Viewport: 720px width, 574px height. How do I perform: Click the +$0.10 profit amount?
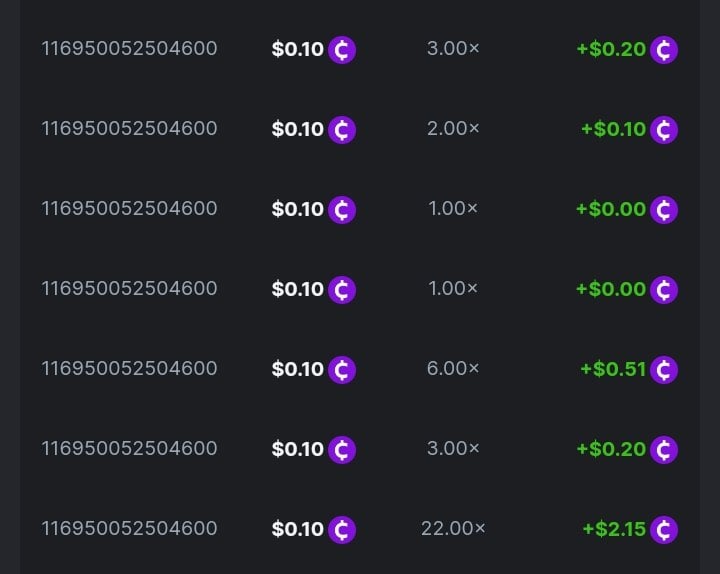point(613,128)
